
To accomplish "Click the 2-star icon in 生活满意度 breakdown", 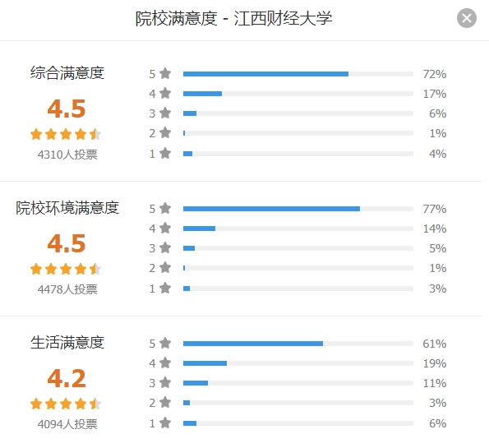I will [165, 403].
